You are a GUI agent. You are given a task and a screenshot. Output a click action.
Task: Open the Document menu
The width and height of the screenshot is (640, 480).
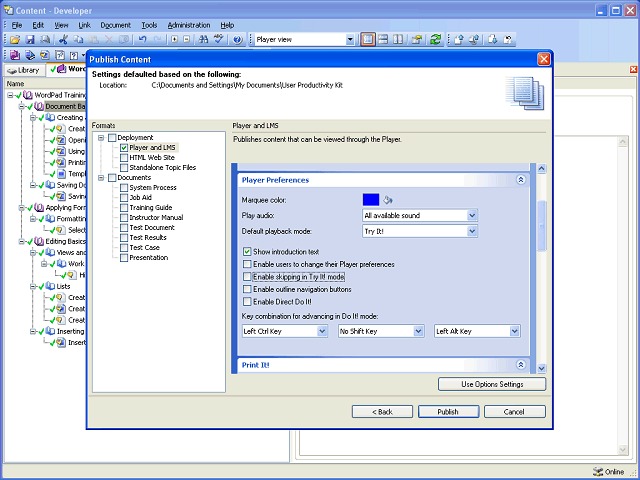(x=116, y=25)
